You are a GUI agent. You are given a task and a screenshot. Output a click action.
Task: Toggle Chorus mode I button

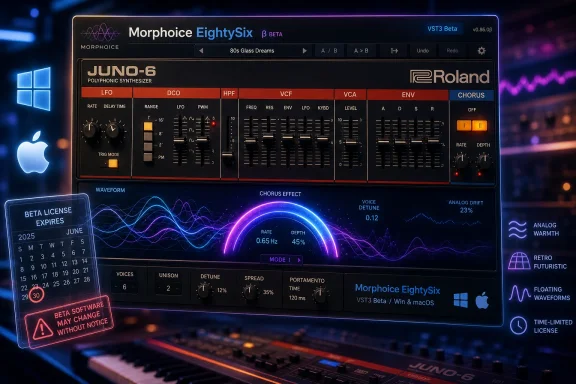464,126
